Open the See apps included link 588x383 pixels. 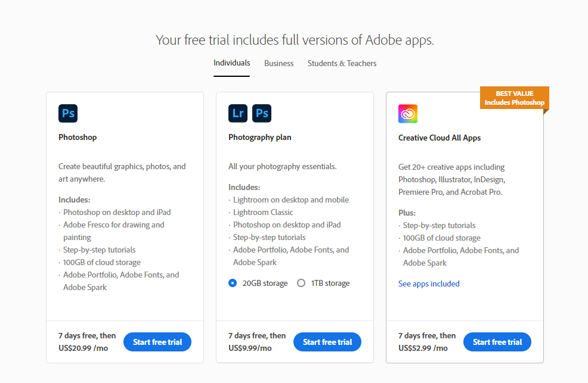(429, 284)
